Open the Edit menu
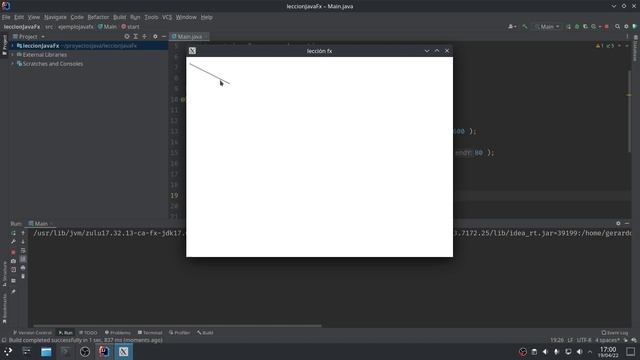 [19, 17]
